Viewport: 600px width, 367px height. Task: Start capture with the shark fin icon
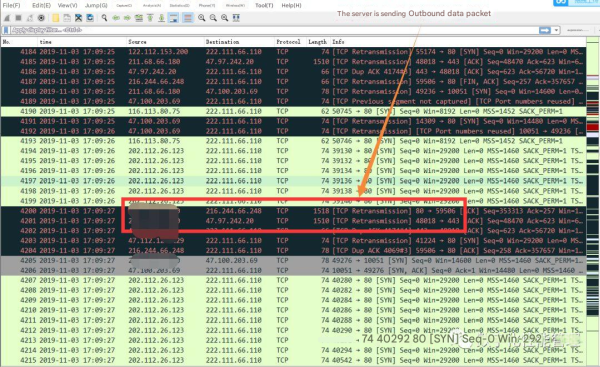tap(7, 18)
